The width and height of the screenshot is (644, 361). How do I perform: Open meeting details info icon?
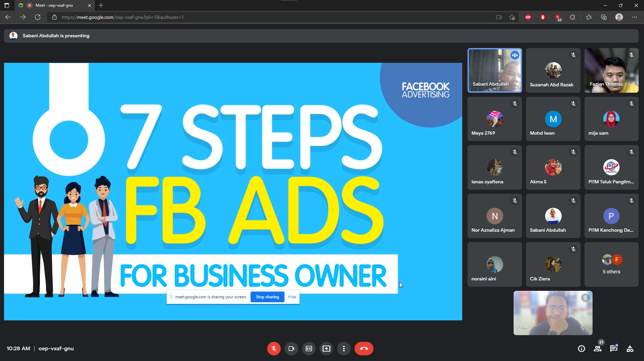[581, 349]
